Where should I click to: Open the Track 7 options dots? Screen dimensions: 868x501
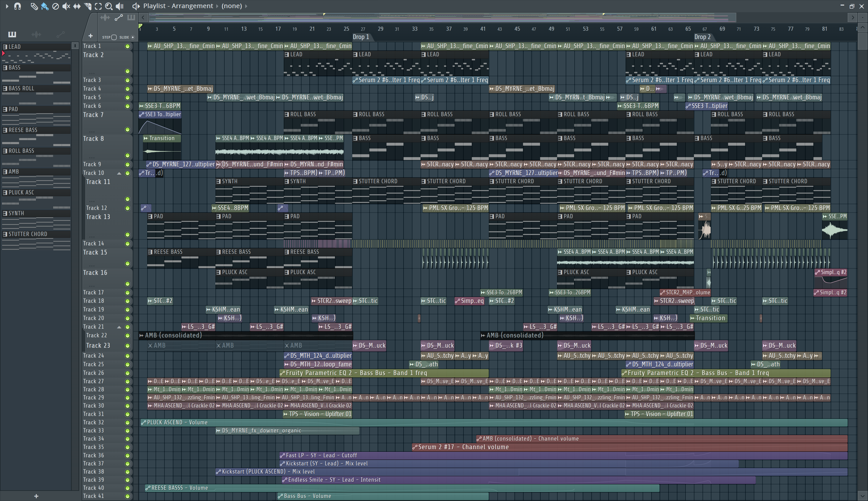click(92, 131)
